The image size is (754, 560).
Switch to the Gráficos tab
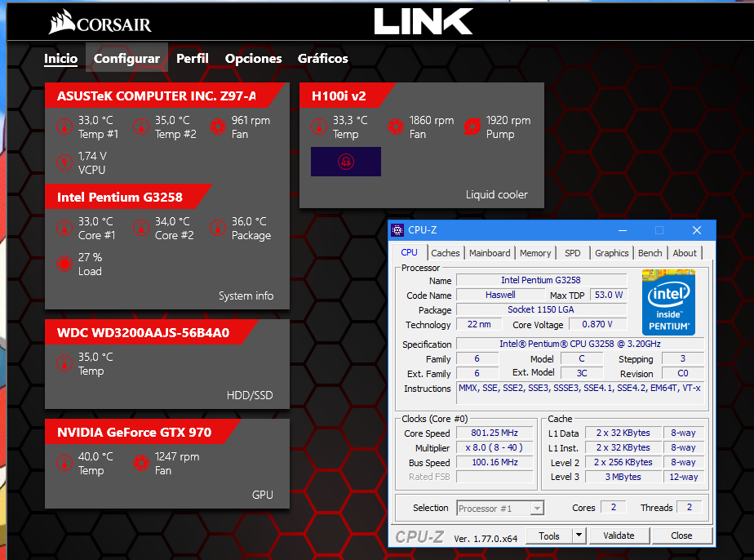[322, 59]
